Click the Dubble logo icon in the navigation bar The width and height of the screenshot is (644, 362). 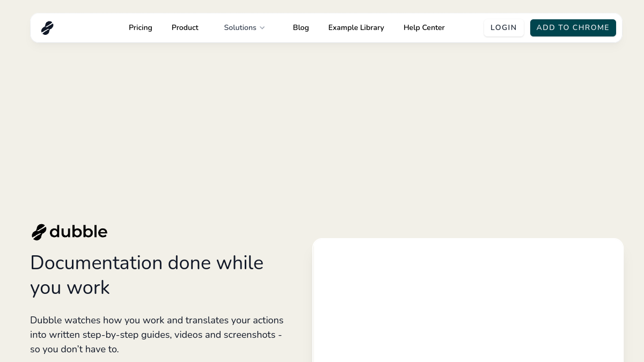coord(47,28)
